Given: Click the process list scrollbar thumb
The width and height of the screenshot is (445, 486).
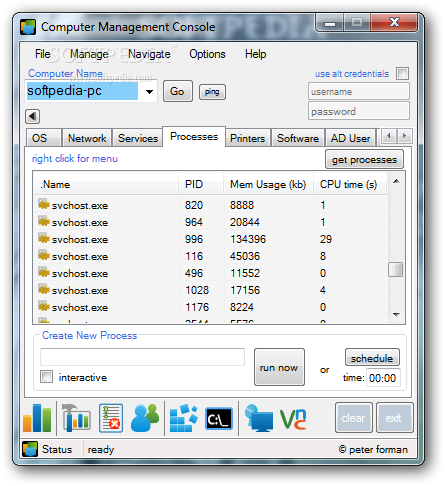Looking at the screenshot, I should (396, 269).
